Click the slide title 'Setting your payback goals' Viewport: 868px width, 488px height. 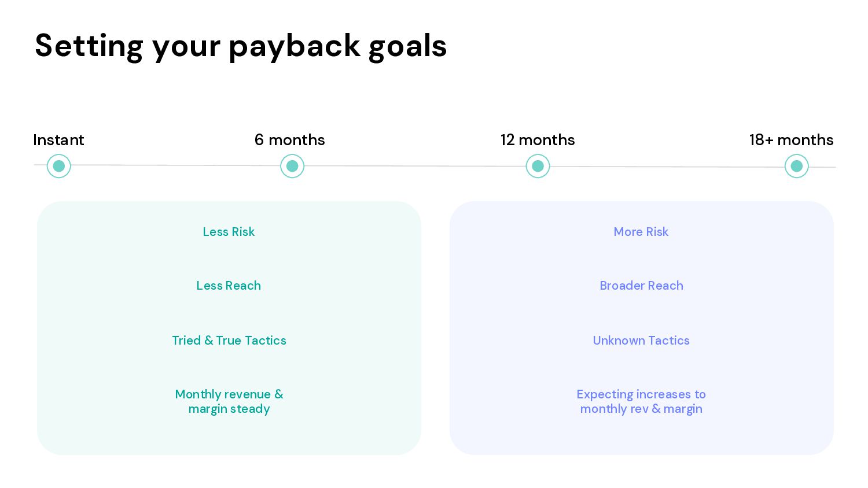click(x=241, y=46)
